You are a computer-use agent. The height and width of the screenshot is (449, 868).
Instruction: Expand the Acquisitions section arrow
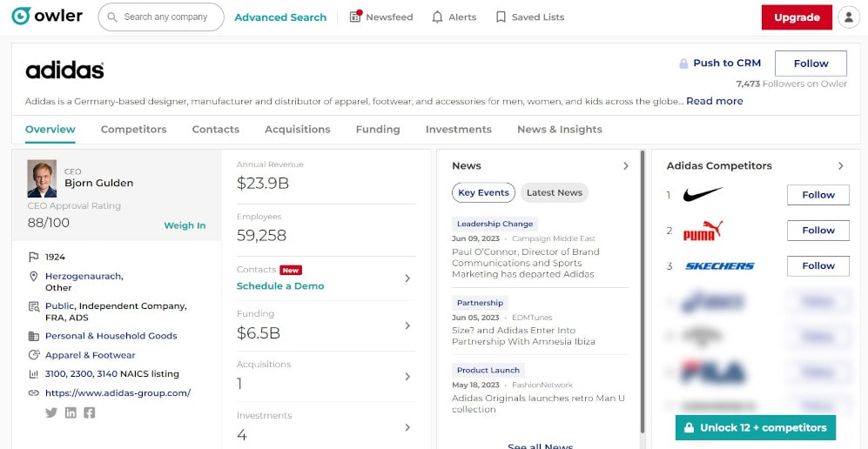coord(407,377)
